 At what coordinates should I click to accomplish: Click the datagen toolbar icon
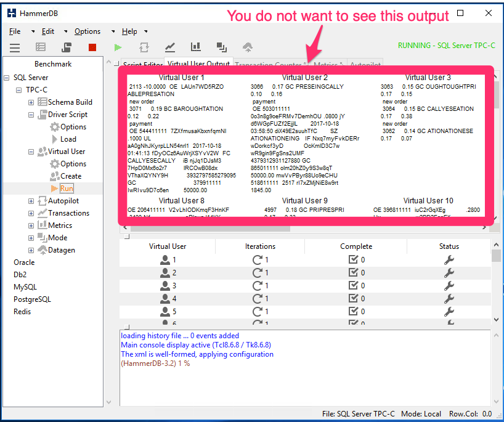click(x=248, y=47)
